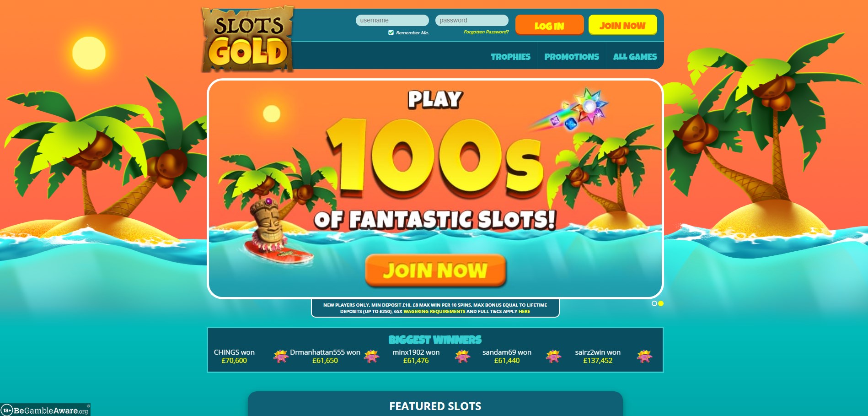This screenshot has height=416, width=868.
Task: Click the trophy icon beside CHINGS winner
Action: pyautogui.click(x=280, y=356)
